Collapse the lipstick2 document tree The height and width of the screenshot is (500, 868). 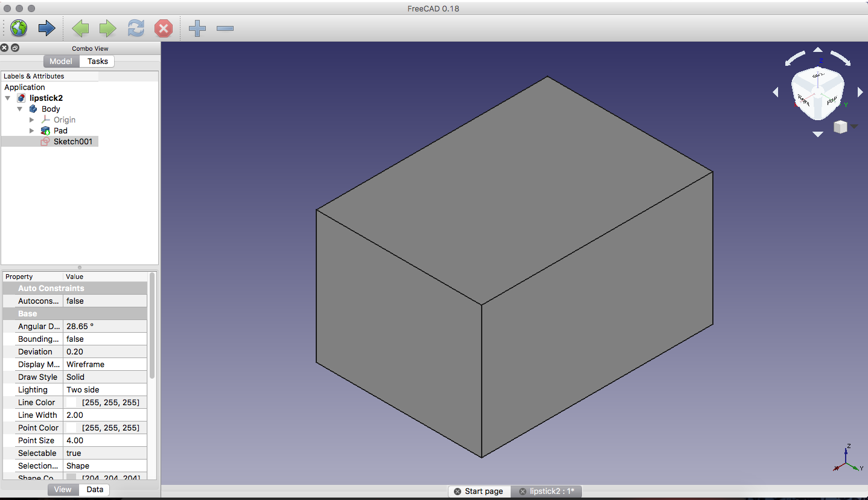click(8, 98)
